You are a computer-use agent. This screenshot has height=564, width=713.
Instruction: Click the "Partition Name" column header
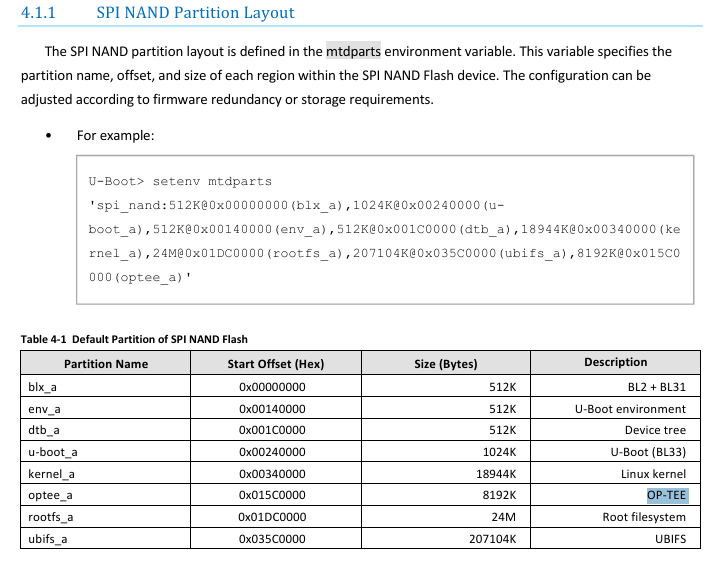click(x=106, y=364)
